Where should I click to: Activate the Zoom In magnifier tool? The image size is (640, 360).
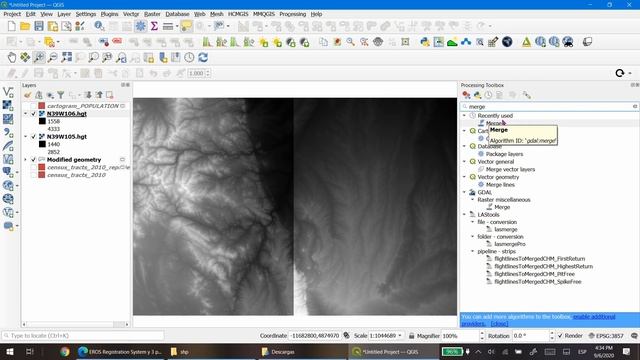39,58
